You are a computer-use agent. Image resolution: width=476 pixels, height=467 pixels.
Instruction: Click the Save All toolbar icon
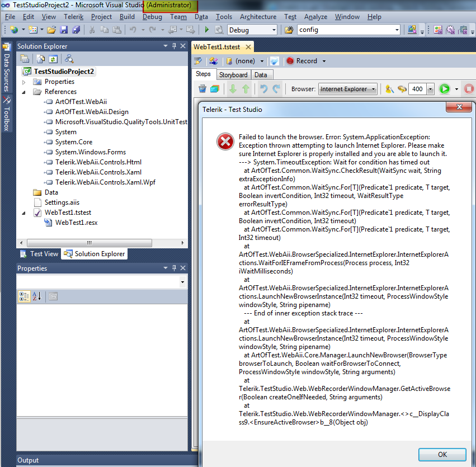[x=76, y=30]
